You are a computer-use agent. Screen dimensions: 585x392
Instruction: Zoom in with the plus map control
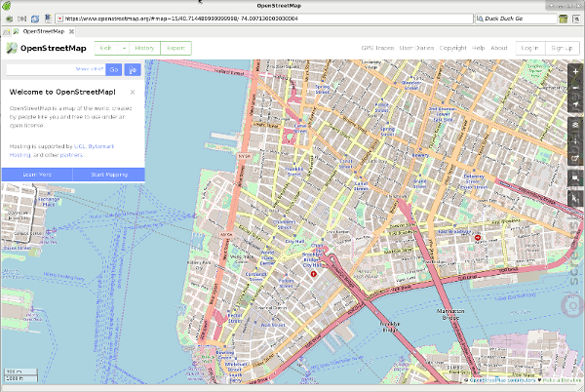[x=575, y=71]
